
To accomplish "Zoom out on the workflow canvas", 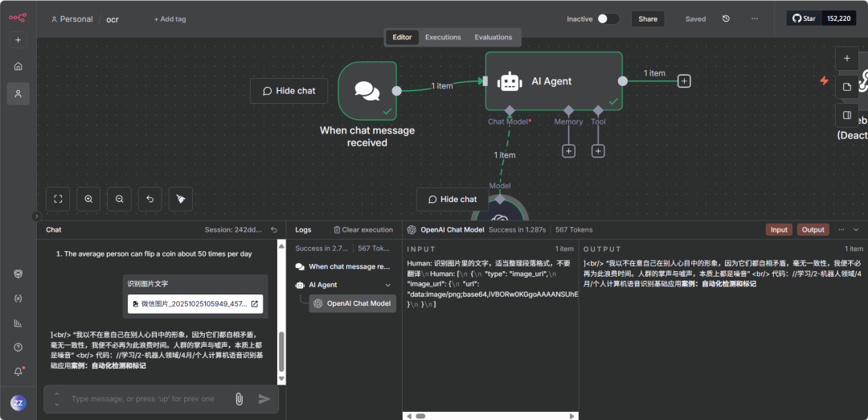I will click(119, 198).
